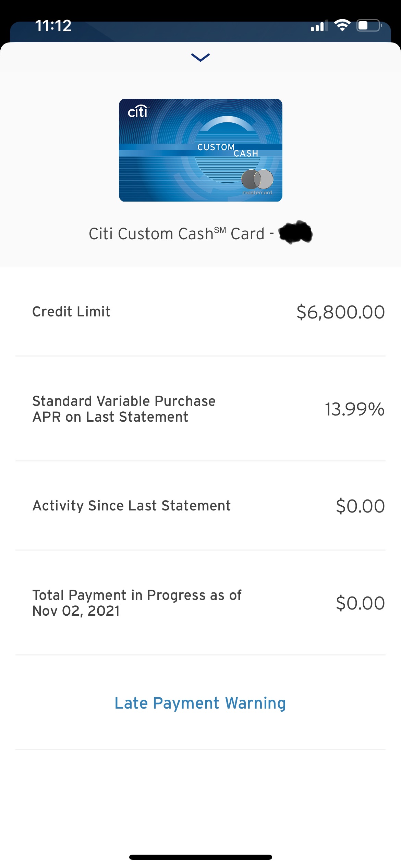401x868 pixels.
Task: Tap the downward chevron at the top
Action: (x=200, y=58)
